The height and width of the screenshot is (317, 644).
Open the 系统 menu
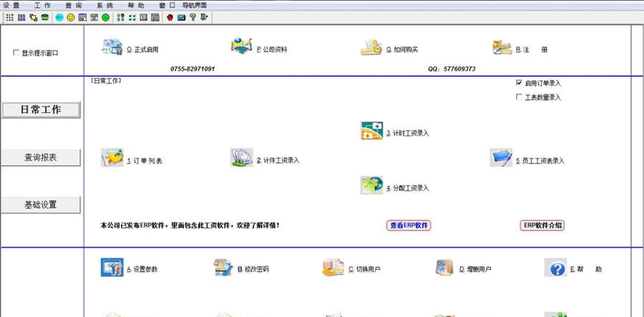[x=104, y=5]
